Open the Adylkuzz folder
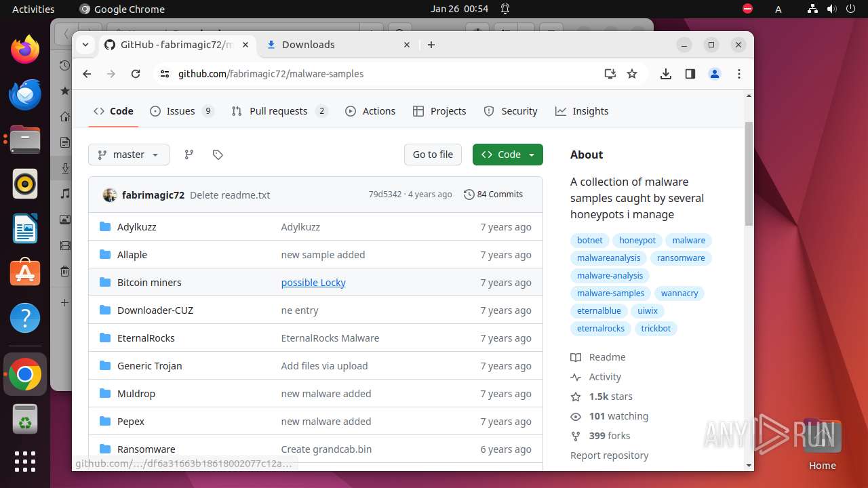Screen dimensions: 868x488 (137, 227)
